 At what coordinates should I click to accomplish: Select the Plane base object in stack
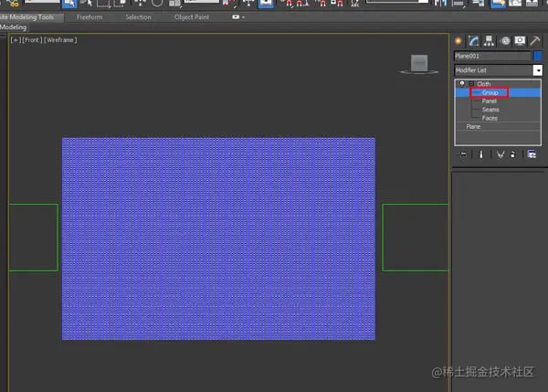tap(473, 127)
